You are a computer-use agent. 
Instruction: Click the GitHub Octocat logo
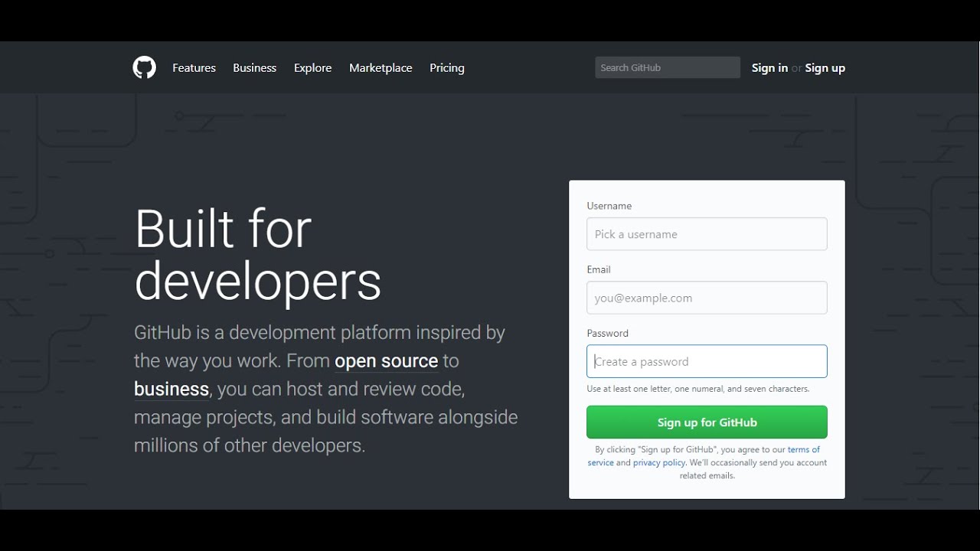click(144, 67)
